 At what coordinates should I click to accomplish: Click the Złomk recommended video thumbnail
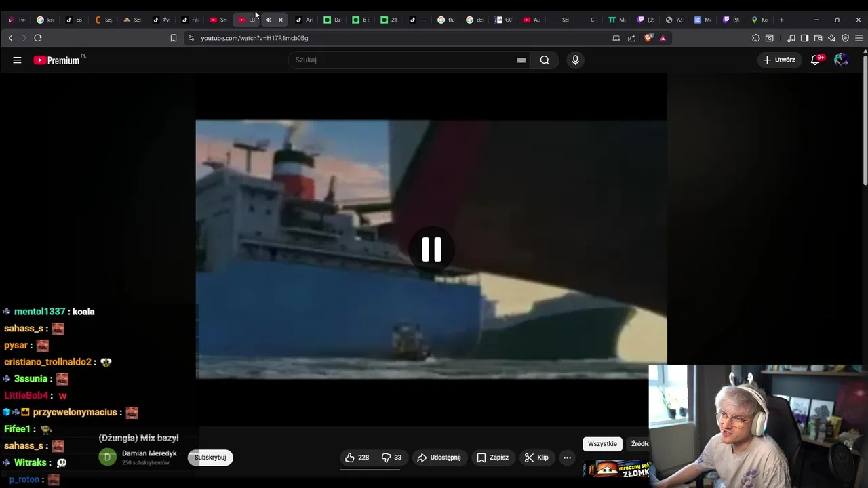[616, 469]
